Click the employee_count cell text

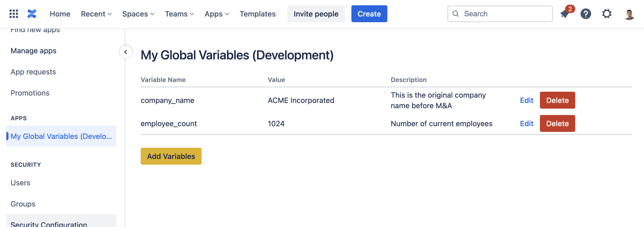pos(169,124)
